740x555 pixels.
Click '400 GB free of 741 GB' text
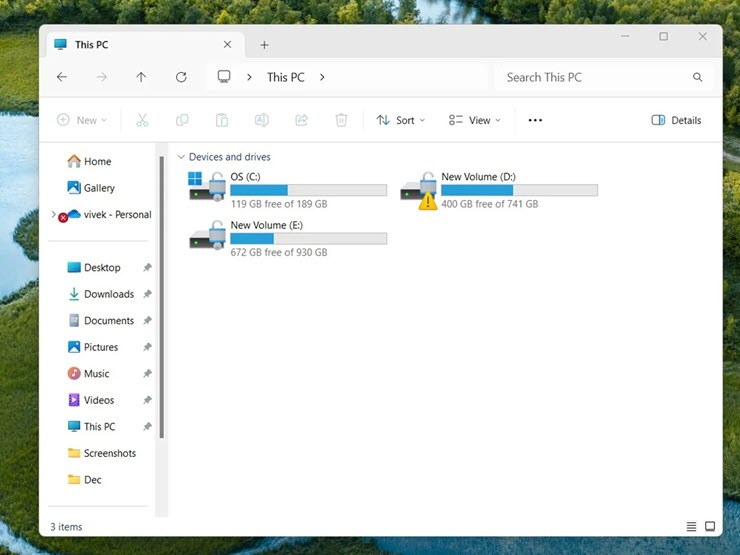pyautogui.click(x=490, y=204)
